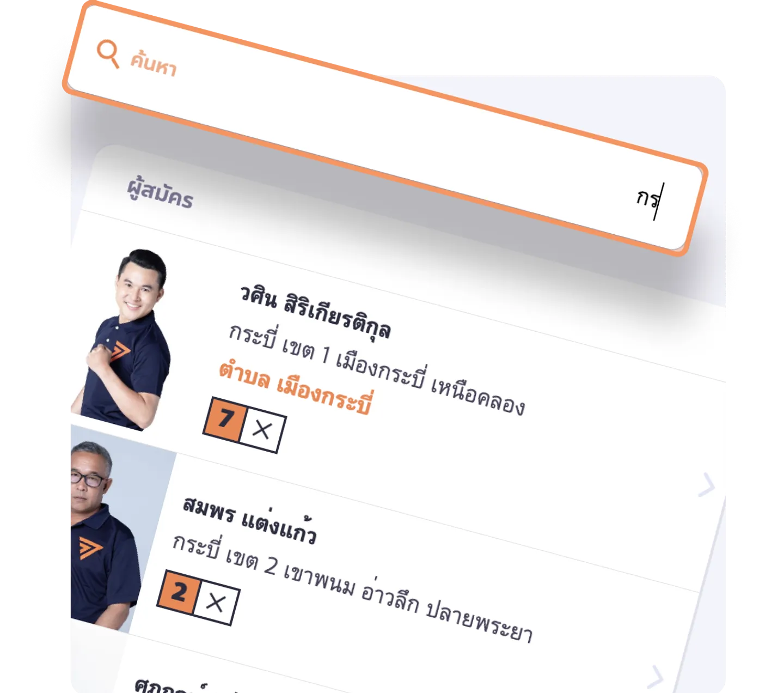The width and height of the screenshot is (784, 693).
Task: Expand first candidate row with right chevron
Action: coord(706,484)
